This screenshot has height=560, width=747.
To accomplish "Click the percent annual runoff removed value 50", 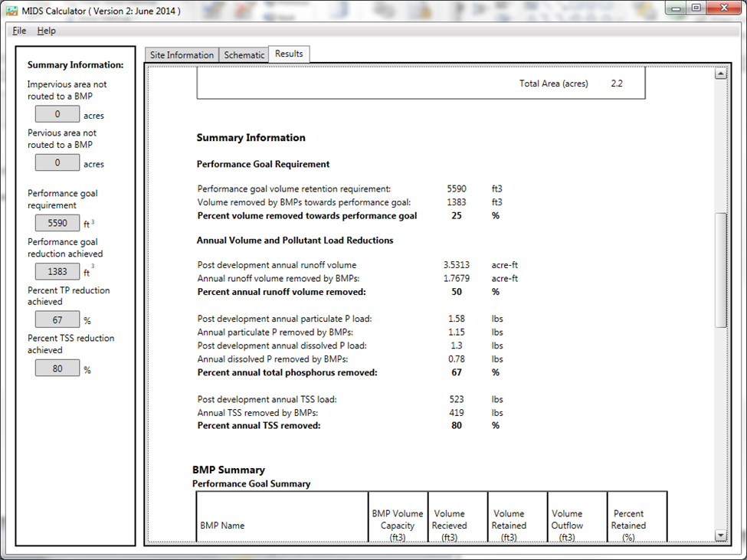I will coord(457,292).
